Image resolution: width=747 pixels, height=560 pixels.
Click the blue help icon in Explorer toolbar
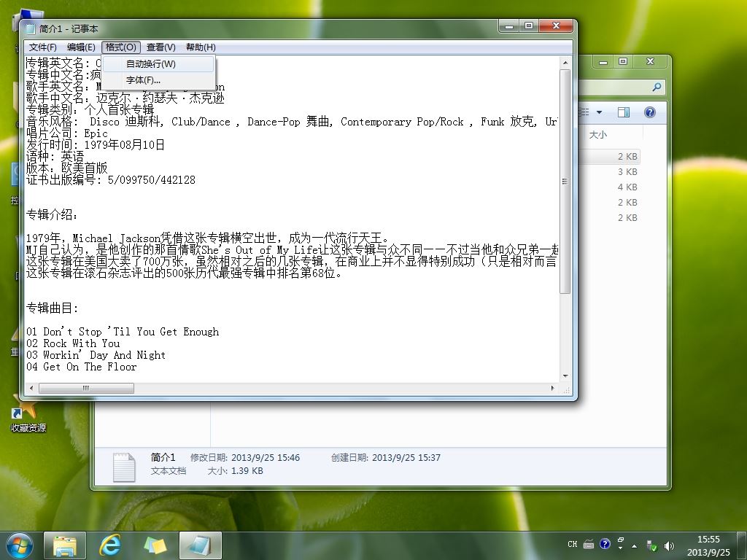coord(649,112)
